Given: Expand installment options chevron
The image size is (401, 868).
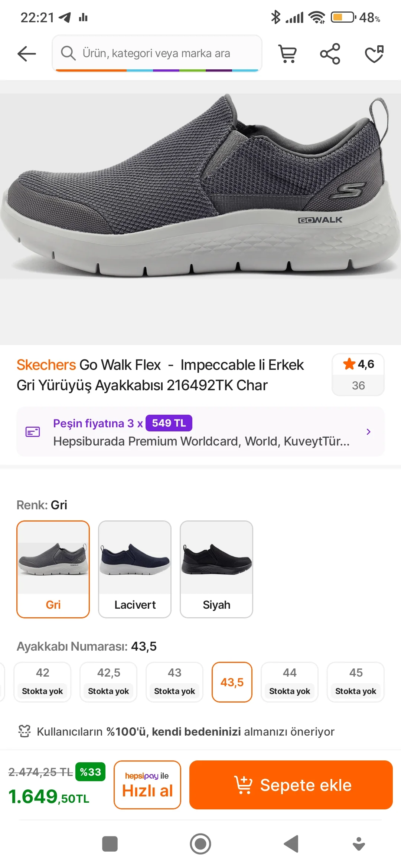Looking at the screenshot, I should pos(368,432).
